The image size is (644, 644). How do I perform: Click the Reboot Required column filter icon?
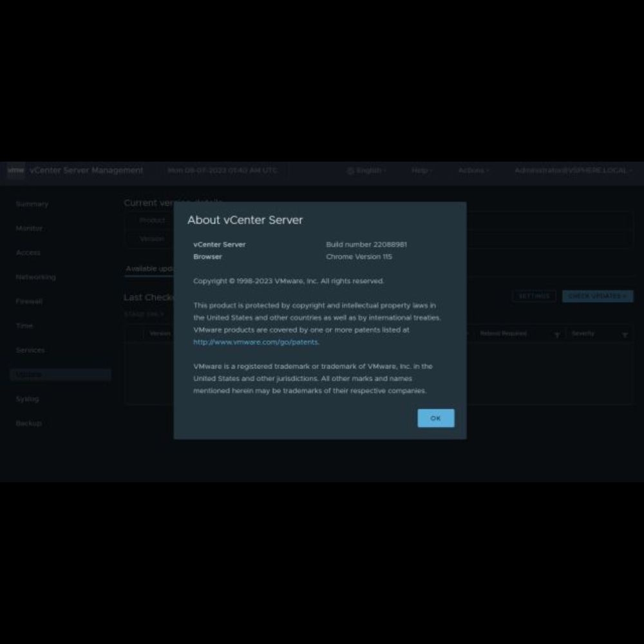coord(557,335)
